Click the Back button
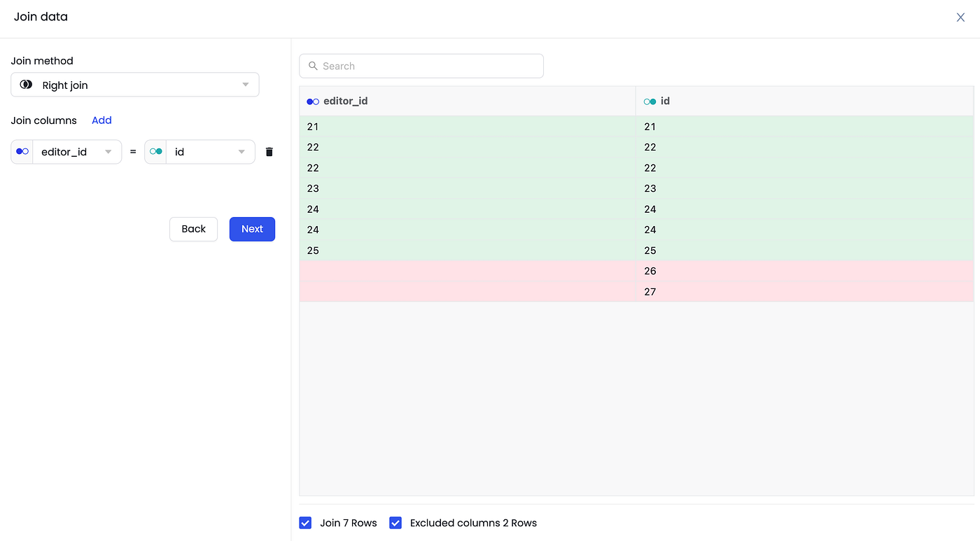Viewport: 980px width, 541px height. click(x=193, y=229)
